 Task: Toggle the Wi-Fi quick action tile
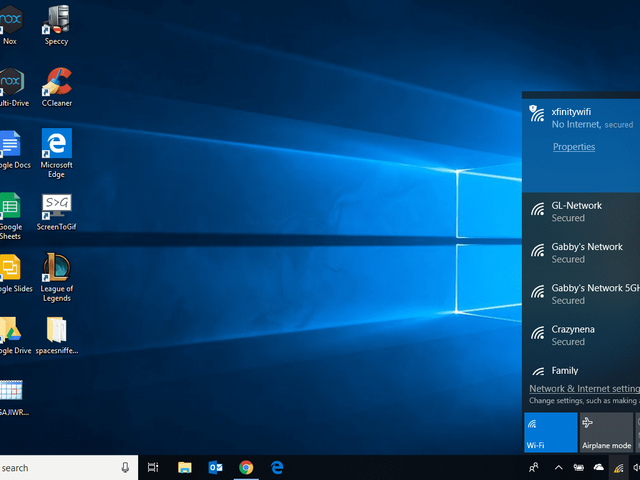tap(550, 432)
